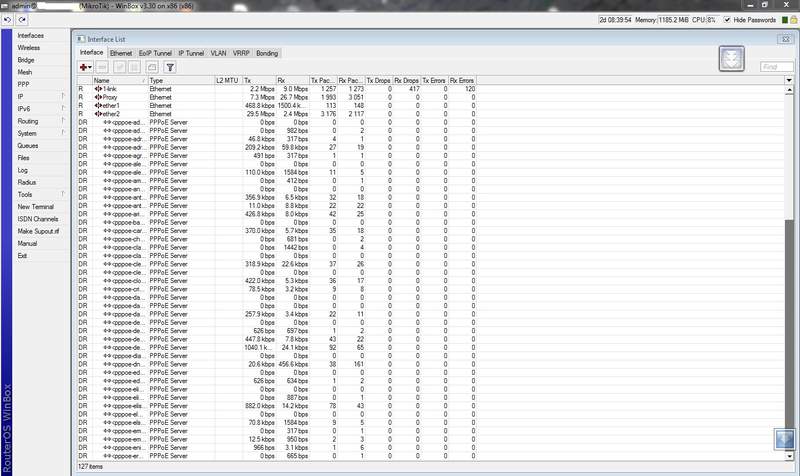
Task: Sort by the Type column header
Action: (x=181, y=80)
